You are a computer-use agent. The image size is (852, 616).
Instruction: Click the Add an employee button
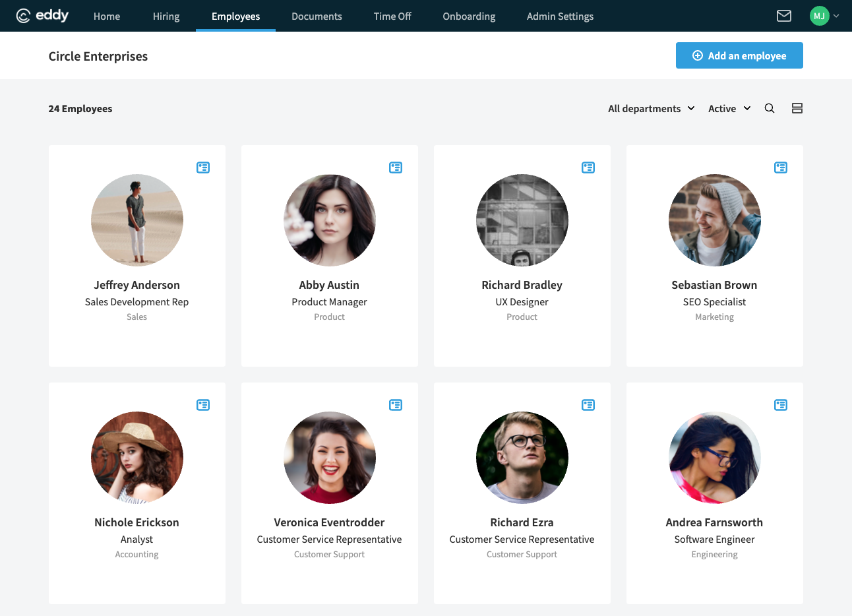pyautogui.click(x=739, y=55)
